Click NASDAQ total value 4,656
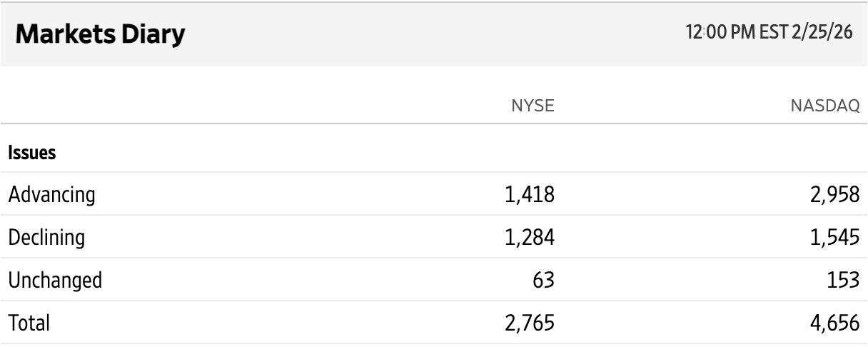 click(x=832, y=323)
